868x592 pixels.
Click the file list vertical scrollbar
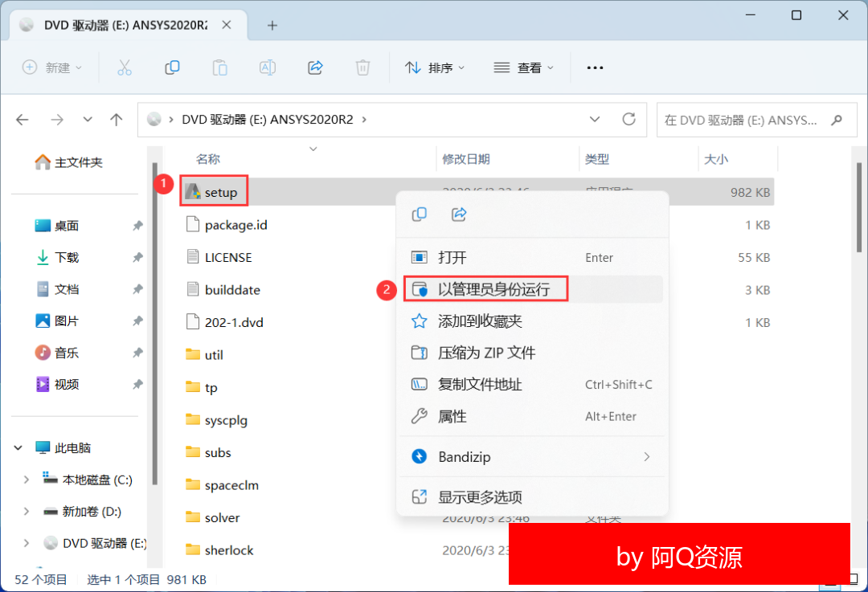click(x=858, y=207)
